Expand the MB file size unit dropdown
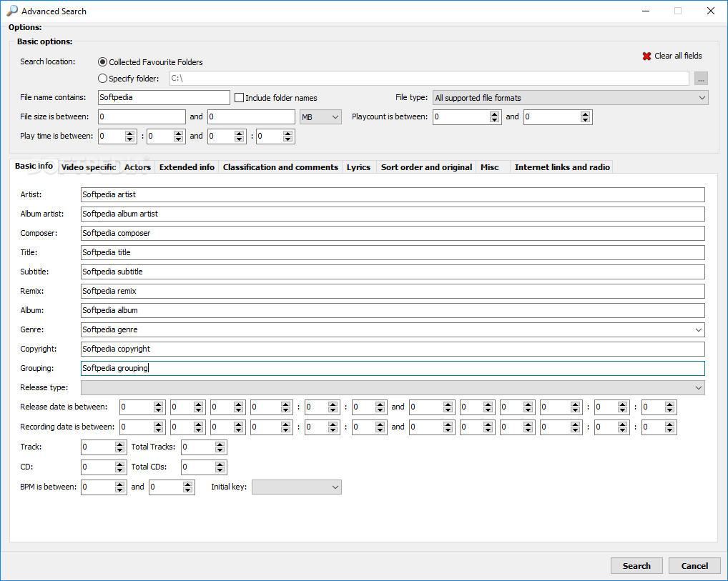The height and width of the screenshot is (581, 728). pyautogui.click(x=320, y=116)
